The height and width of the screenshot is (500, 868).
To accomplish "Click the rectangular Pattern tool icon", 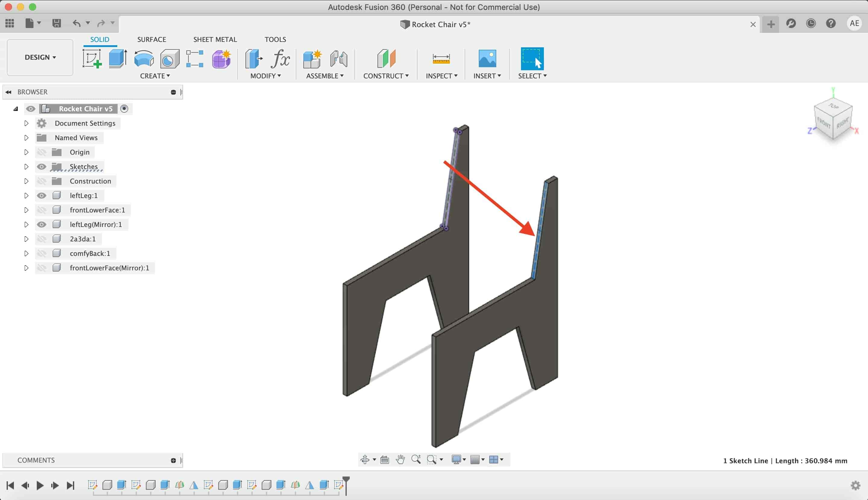I will coord(195,59).
